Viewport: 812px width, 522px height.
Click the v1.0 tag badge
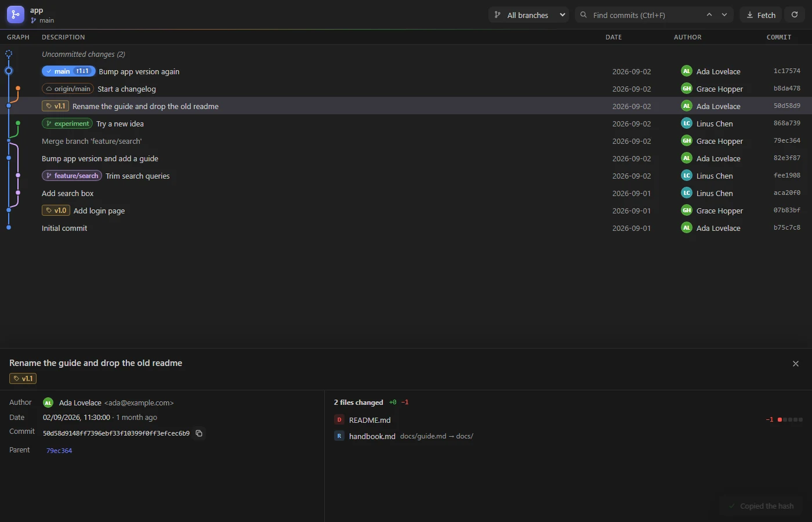point(56,211)
